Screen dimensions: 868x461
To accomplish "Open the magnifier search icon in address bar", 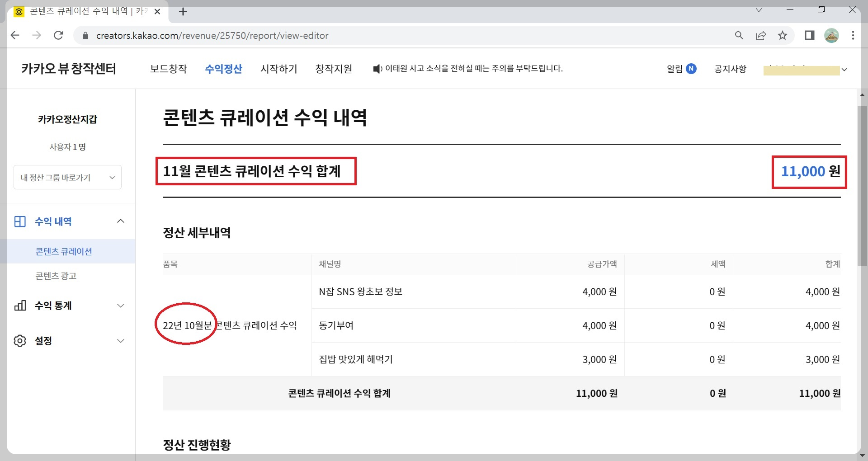I will pos(739,35).
